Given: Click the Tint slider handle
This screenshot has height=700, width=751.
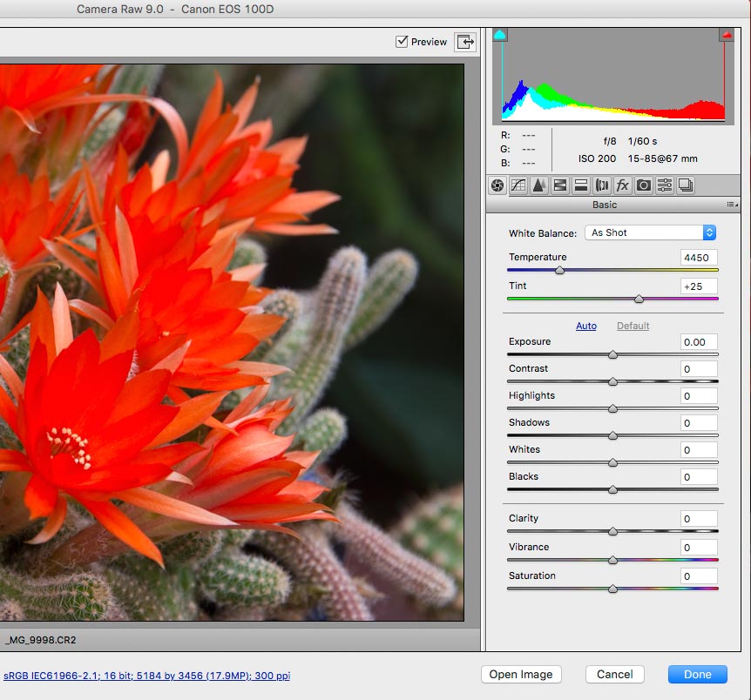Looking at the screenshot, I should coord(639,300).
